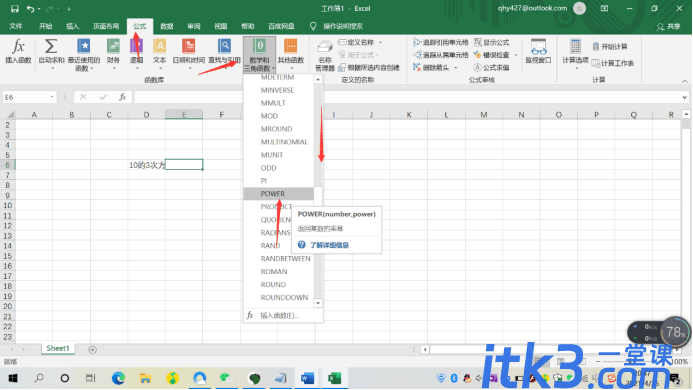Select POWER from the function list
Image resolution: width=693 pixels, height=390 pixels.
pos(279,194)
